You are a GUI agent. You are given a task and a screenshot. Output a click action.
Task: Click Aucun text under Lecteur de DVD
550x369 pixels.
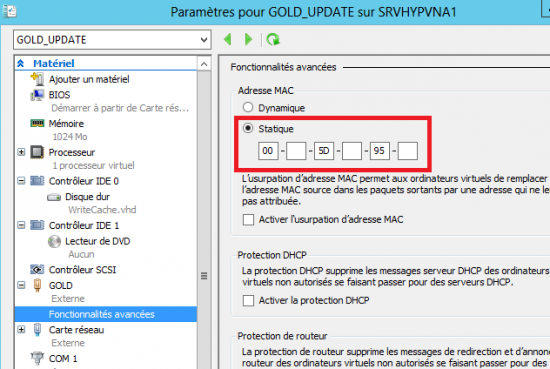(81, 254)
